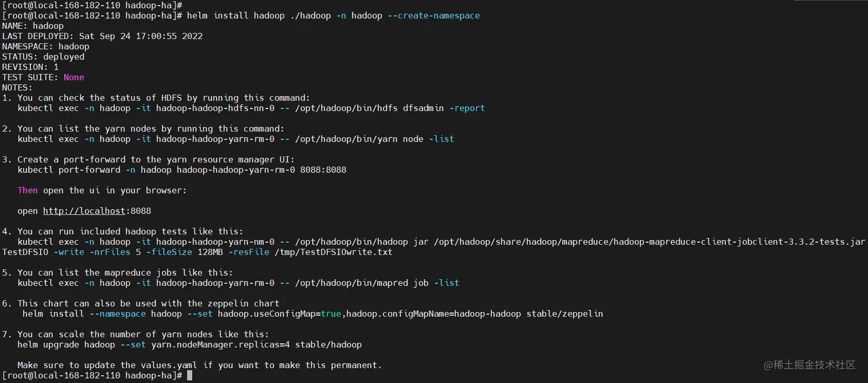The width and height of the screenshot is (868, 383).
Task: Click the 'TEST SUITE: None' line
Action: pyautogui.click(x=43, y=78)
